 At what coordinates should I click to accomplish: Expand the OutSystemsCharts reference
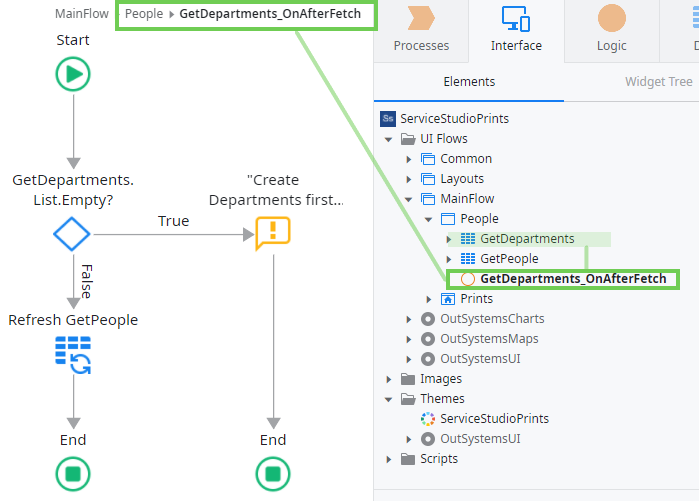pyautogui.click(x=409, y=319)
